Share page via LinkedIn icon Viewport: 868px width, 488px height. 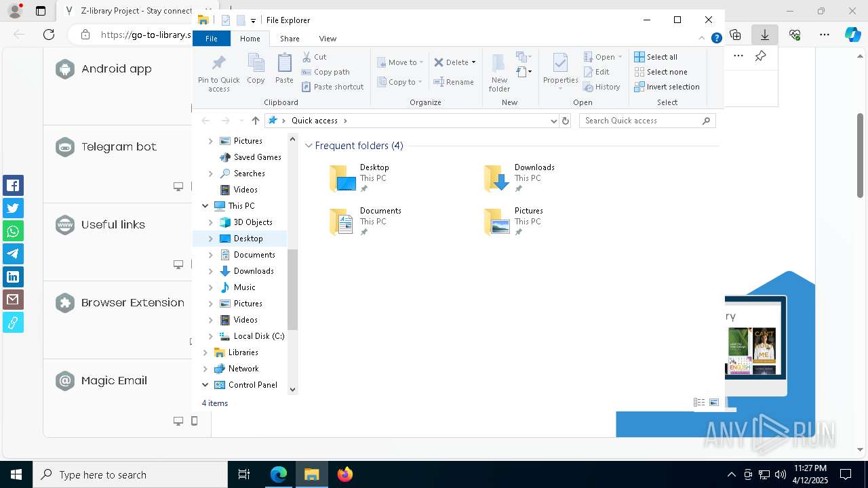click(13, 277)
